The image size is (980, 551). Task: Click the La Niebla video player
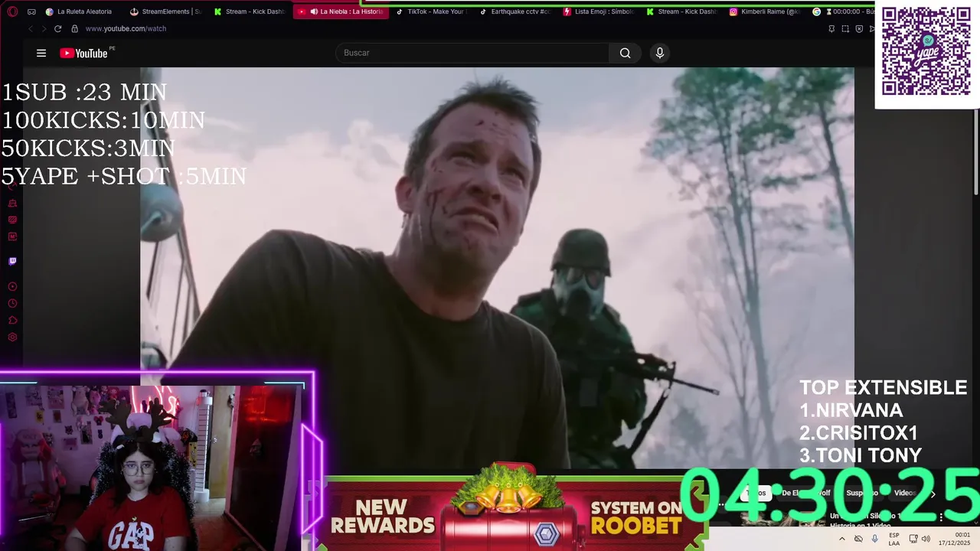(x=497, y=268)
